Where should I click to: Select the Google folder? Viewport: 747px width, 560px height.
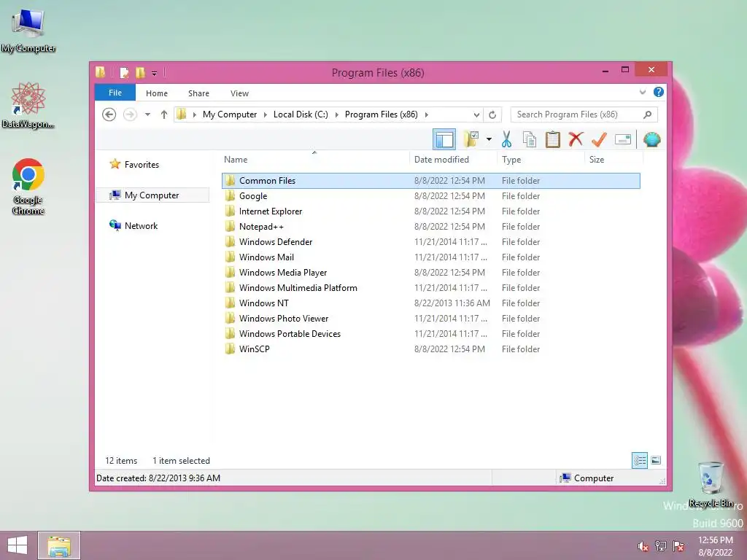431,195
